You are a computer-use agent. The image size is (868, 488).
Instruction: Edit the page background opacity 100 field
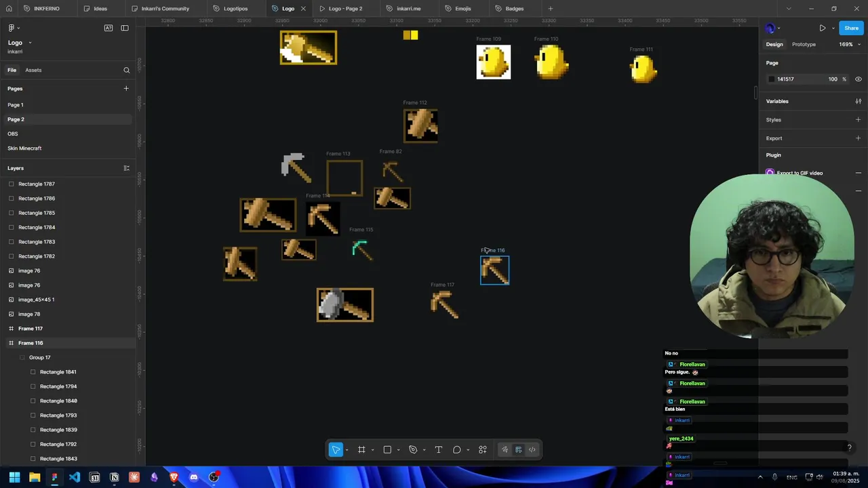coord(833,79)
